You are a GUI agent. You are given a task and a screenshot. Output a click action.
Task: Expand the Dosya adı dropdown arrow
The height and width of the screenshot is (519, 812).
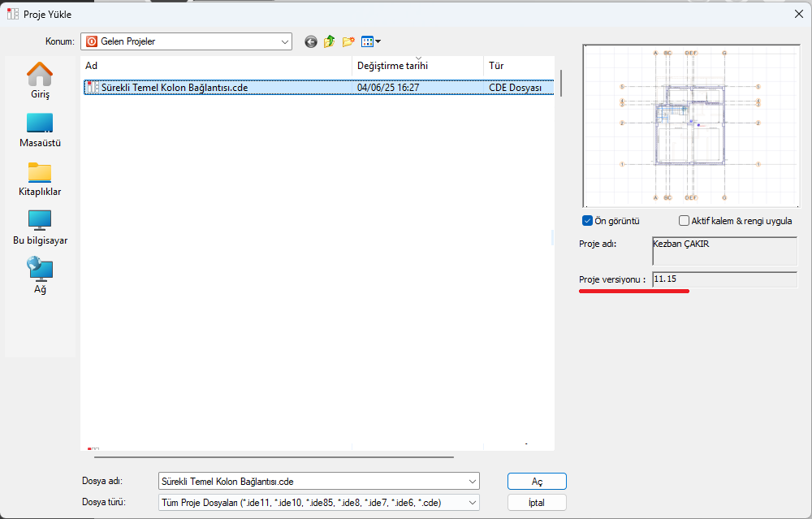[473, 481]
